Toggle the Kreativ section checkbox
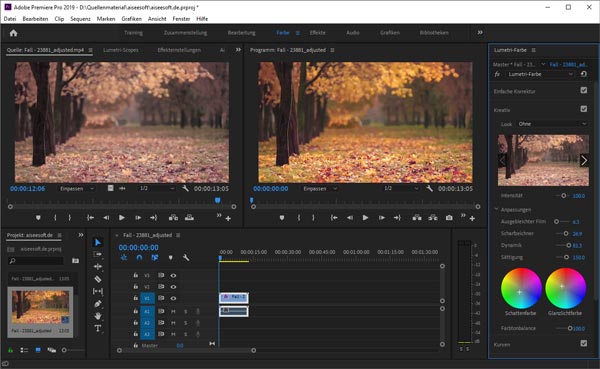 [584, 109]
